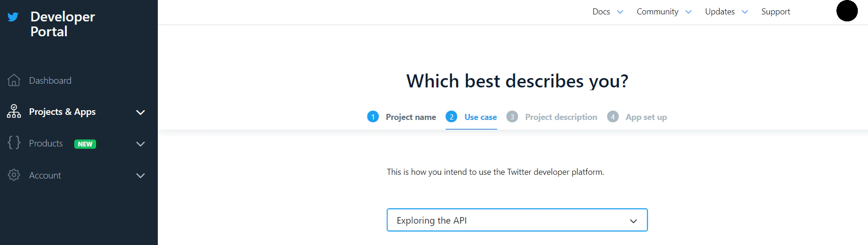Click the step 1 circle badge
The width and height of the screenshot is (868, 245).
pyautogui.click(x=373, y=117)
